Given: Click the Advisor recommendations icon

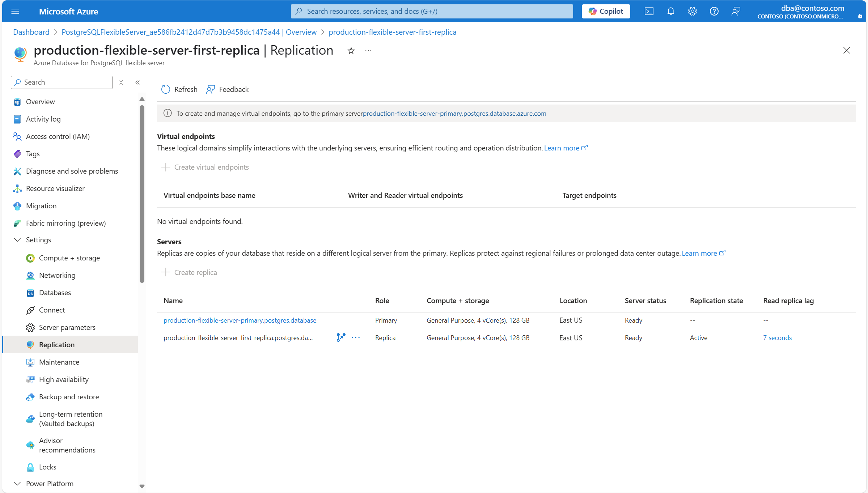Looking at the screenshot, I should tap(30, 445).
